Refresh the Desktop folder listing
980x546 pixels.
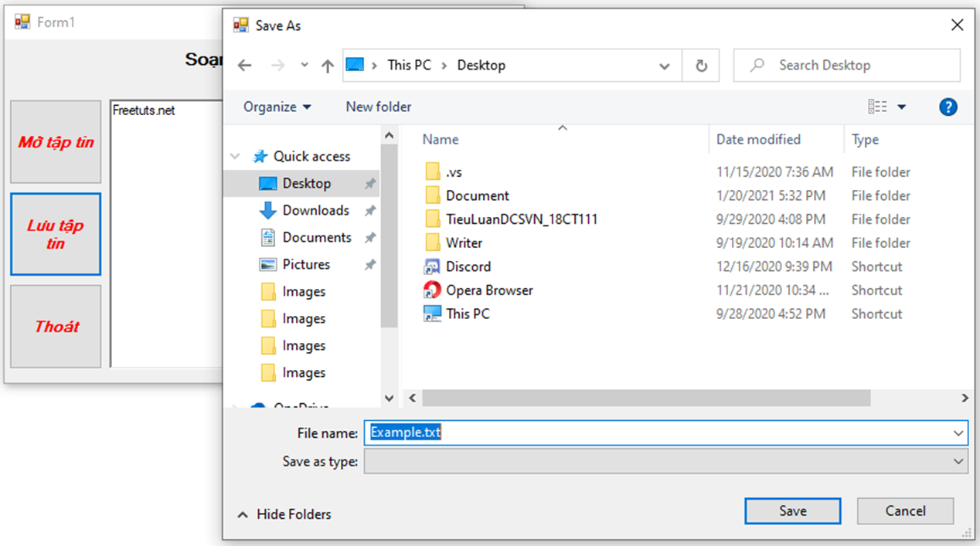pyautogui.click(x=701, y=66)
